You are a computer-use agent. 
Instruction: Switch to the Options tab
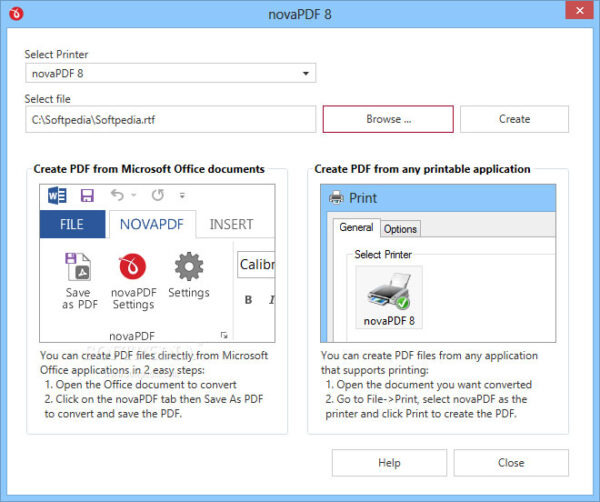[x=400, y=228]
